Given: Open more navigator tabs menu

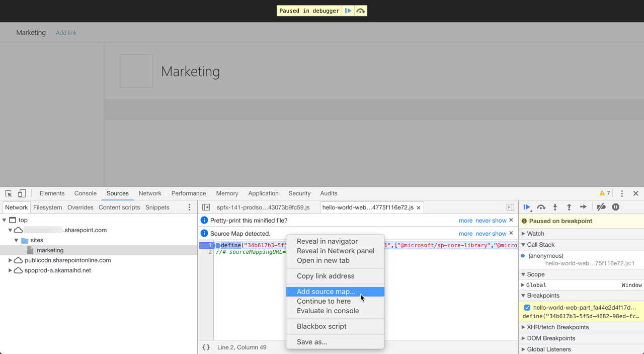Looking at the screenshot, I should pyautogui.click(x=190, y=207).
